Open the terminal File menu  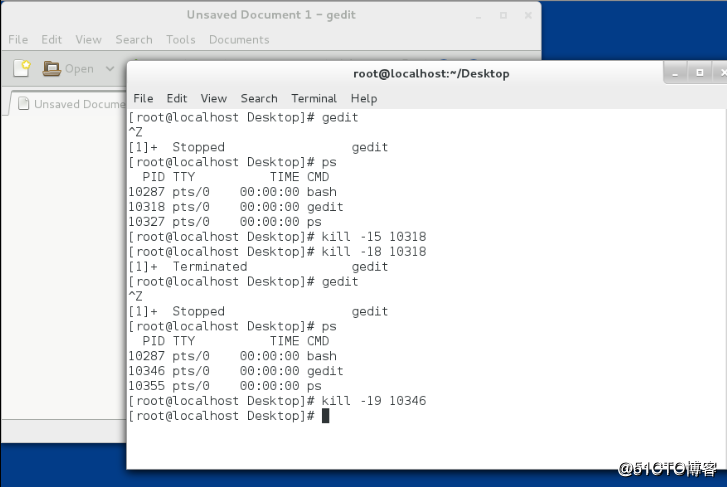pos(143,98)
